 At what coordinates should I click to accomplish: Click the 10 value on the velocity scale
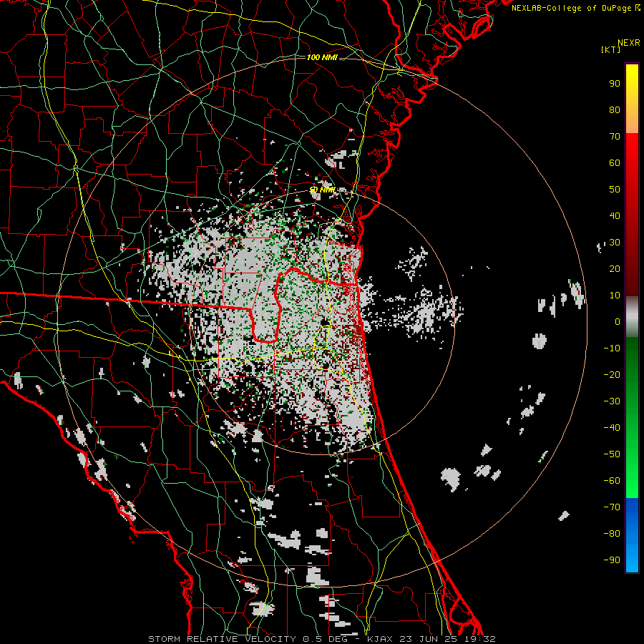[615, 296]
